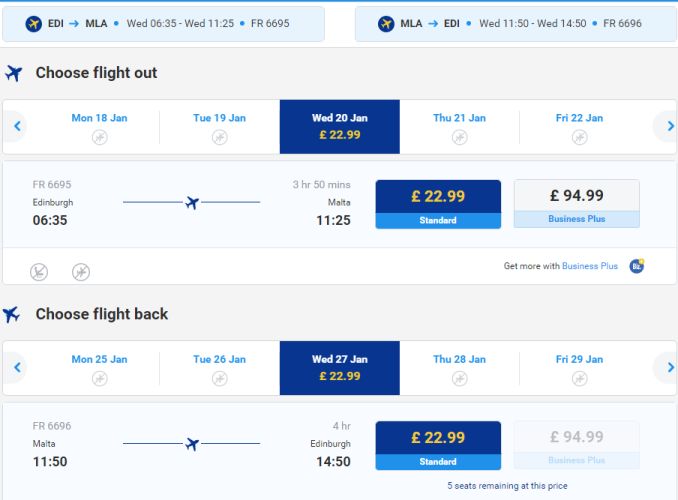Select the Wed 20 Jan outbound date tab
Viewport: 678px width, 500px height.
pos(340,127)
